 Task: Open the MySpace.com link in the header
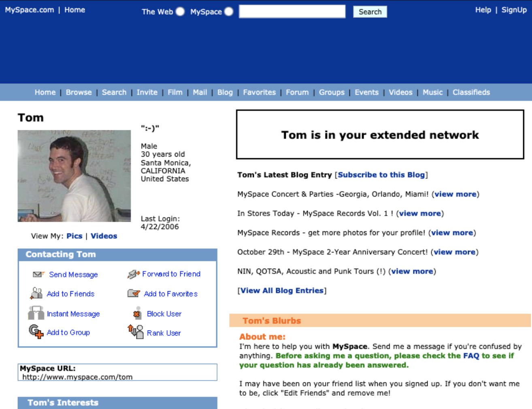[29, 10]
